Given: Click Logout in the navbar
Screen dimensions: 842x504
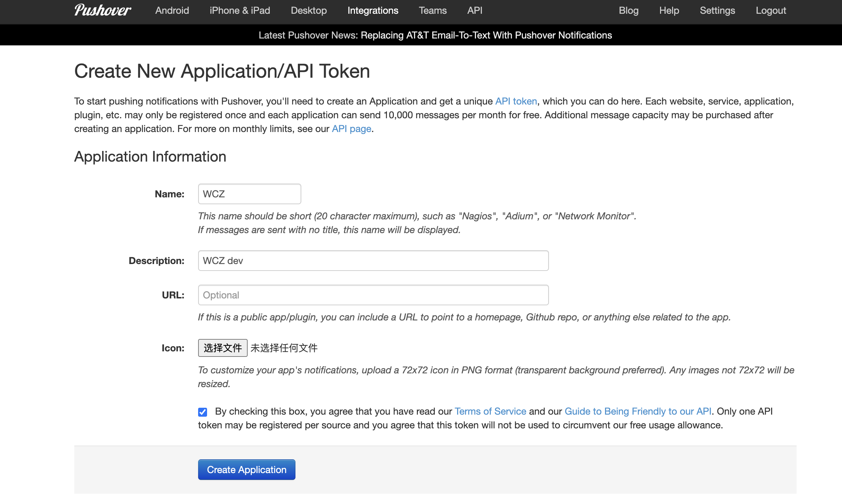Looking at the screenshot, I should point(770,10).
